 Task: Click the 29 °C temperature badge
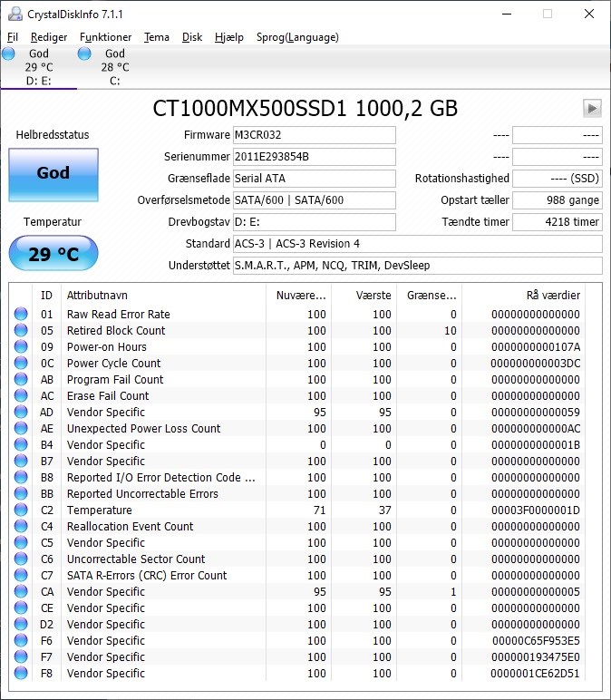[53, 254]
